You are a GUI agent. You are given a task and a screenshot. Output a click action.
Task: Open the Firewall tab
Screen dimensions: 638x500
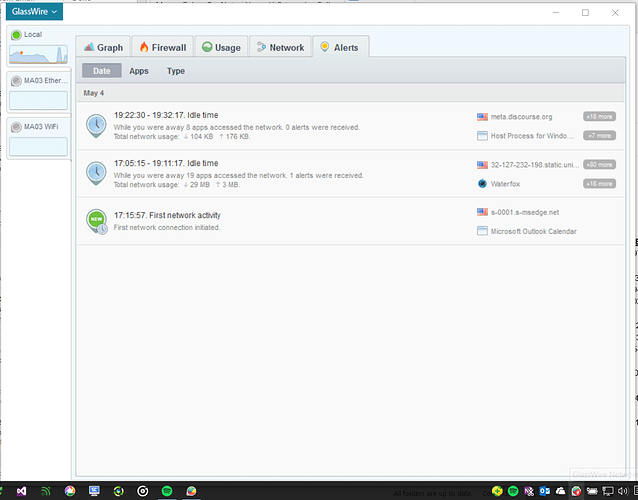click(163, 47)
